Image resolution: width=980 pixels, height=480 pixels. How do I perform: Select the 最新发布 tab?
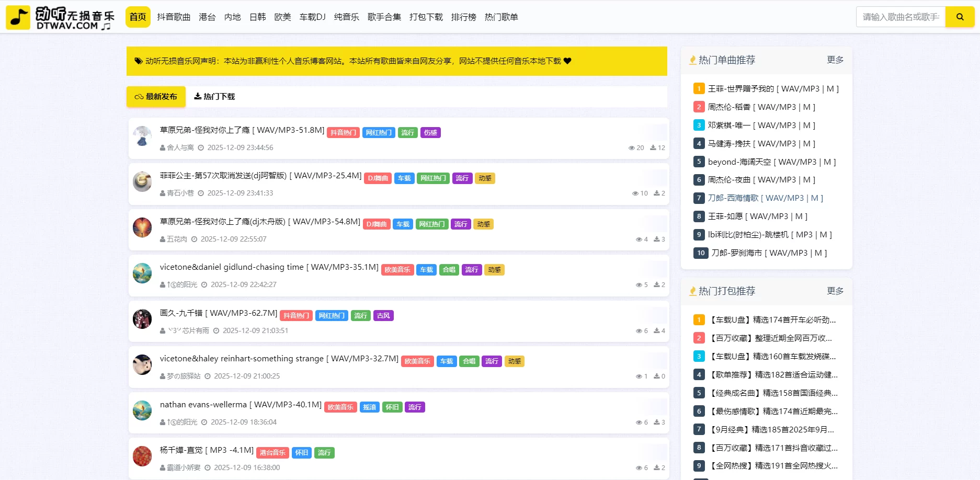[156, 97]
